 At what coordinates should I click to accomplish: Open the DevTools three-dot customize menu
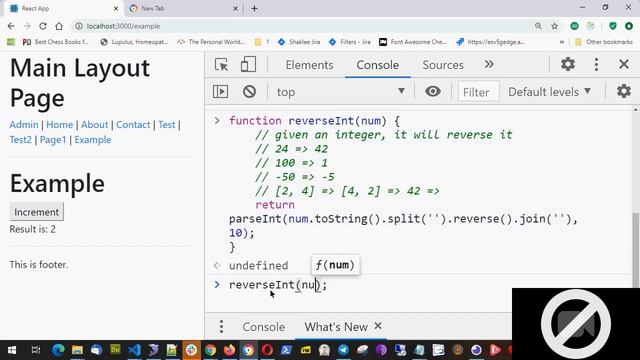[596, 64]
